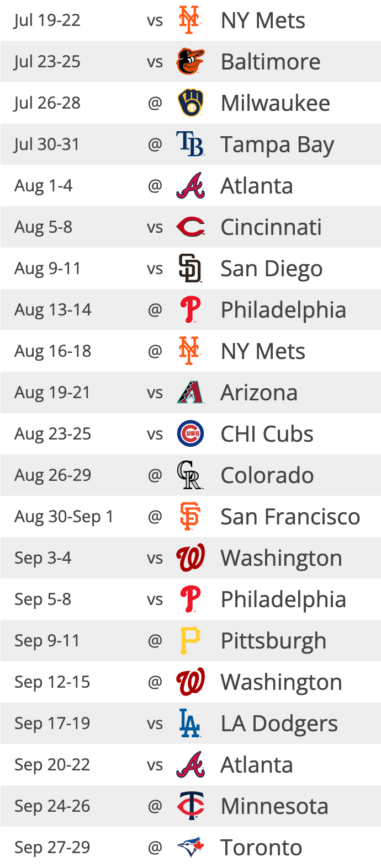Click the Toronto Blue Jays logo
Image resolution: width=381 pixels, height=868 pixels.
pos(190,848)
